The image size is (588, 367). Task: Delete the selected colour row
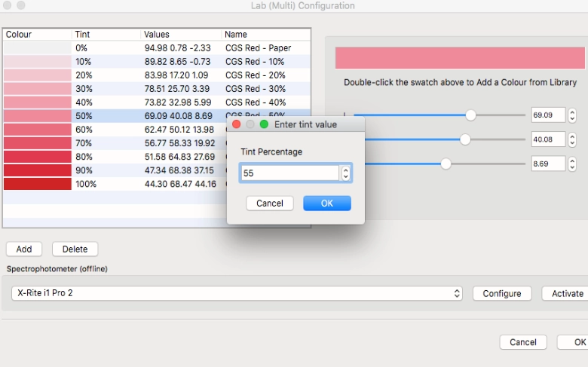tap(75, 249)
